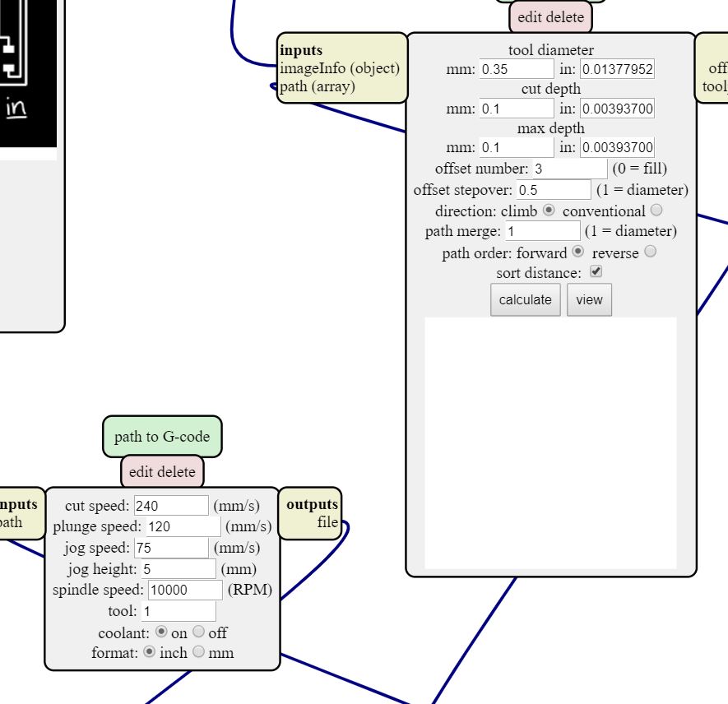Click cut depth inches field

(617, 109)
